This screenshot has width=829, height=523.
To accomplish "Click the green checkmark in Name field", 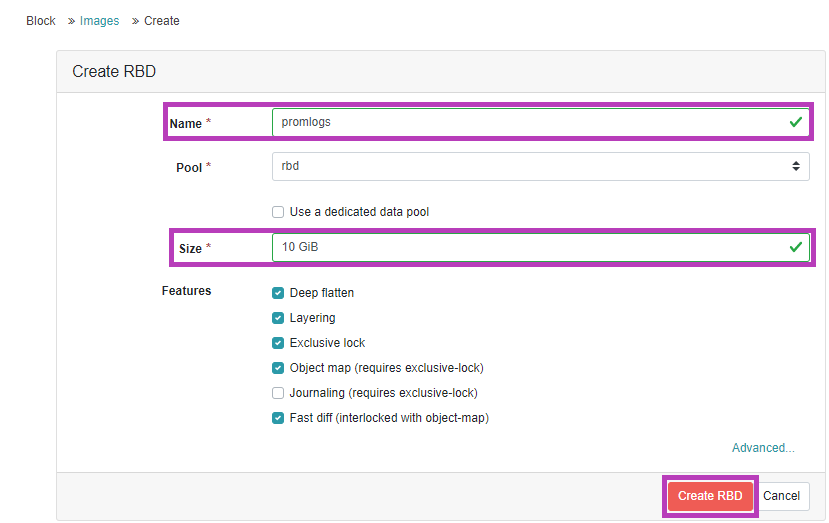I will click(x=795, y=122).
